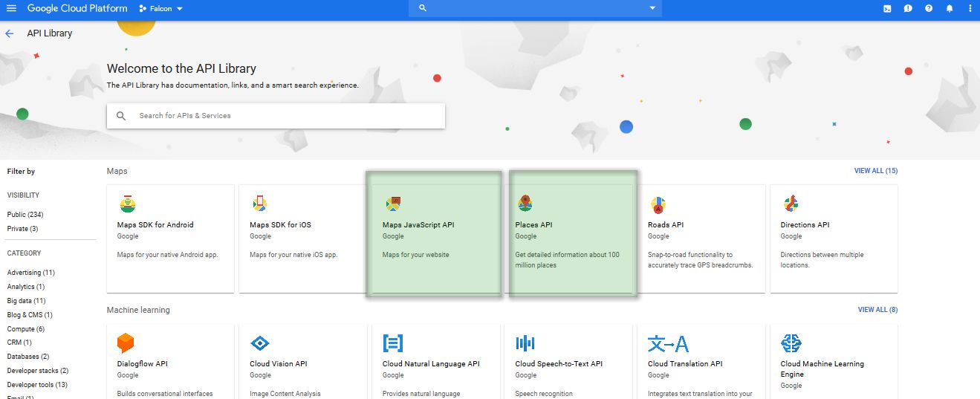Filter by Analytics (1) category
Screen dimensions: 980x399
[x=25, y=287]
